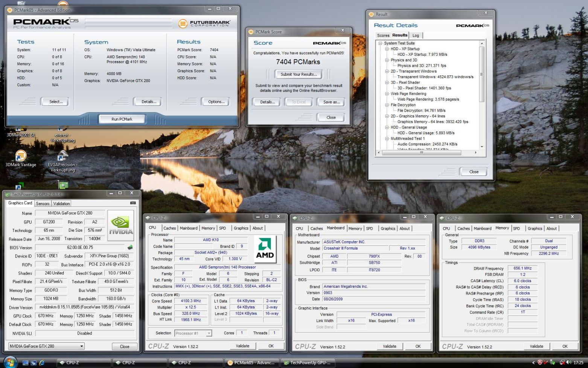The image size is (588, 368).
Task: Click the GPU-Z camera screenshot icon
Action: pos(133,203)
